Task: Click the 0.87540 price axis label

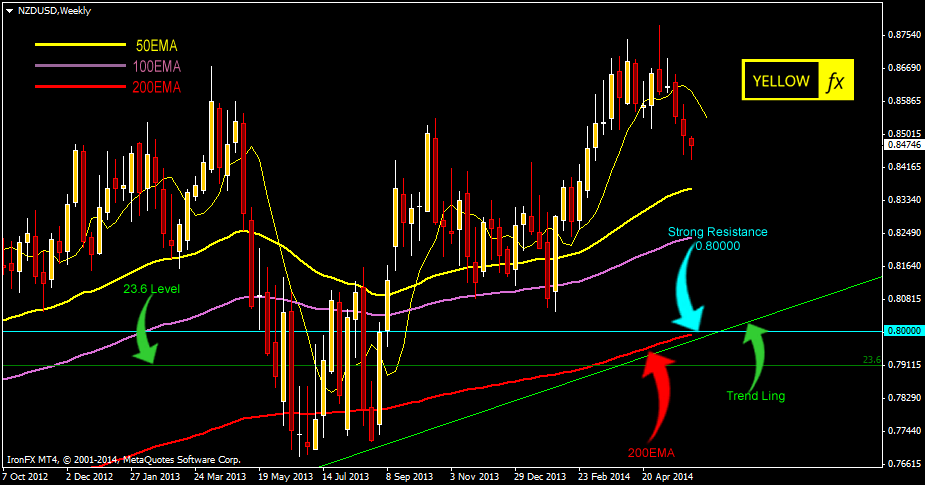Action: (903, 35)
